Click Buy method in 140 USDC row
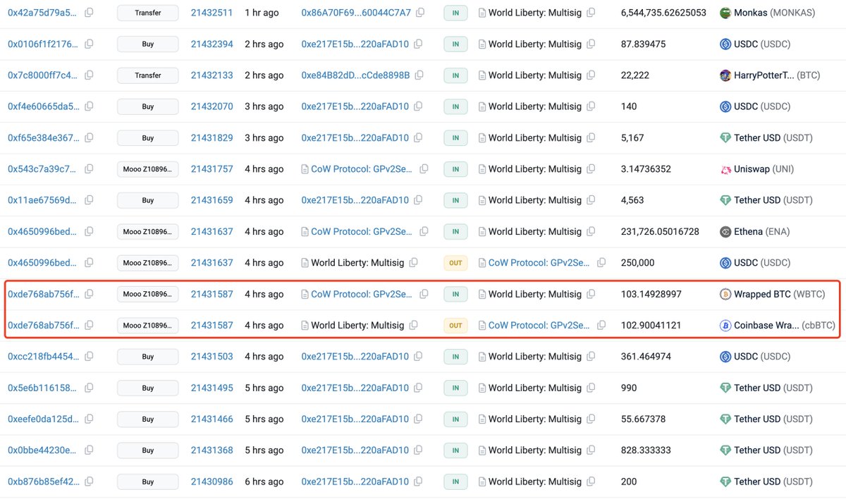 click(x=147, y=106)
